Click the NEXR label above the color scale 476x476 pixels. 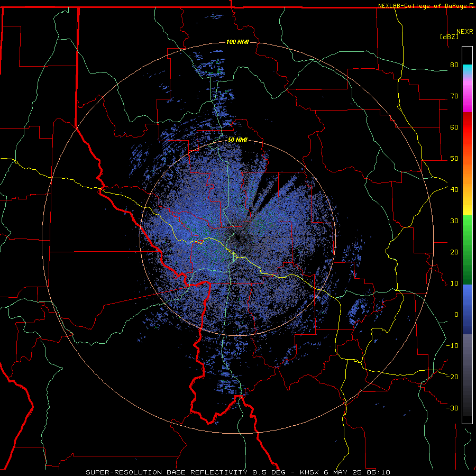coord(464,32)
